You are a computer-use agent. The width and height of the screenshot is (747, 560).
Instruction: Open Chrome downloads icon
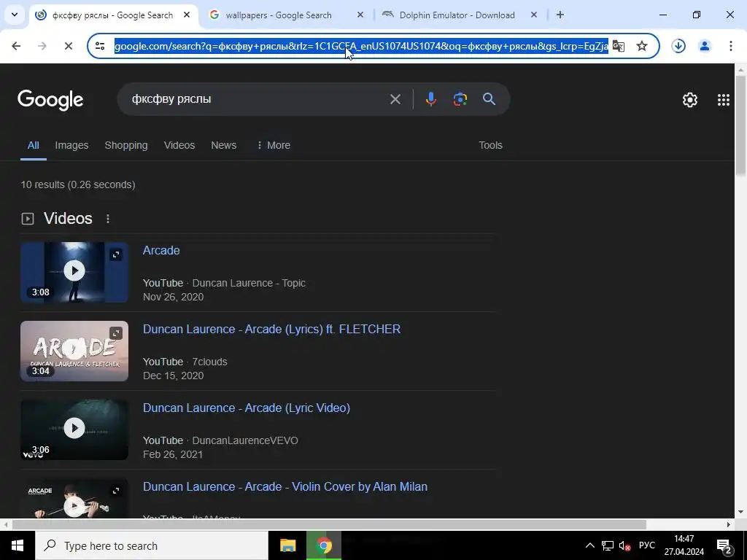(678, 46)
